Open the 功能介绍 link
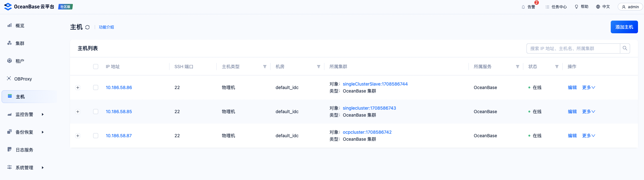The height and width of the screenshot is (180, 644). coord(106,27)
